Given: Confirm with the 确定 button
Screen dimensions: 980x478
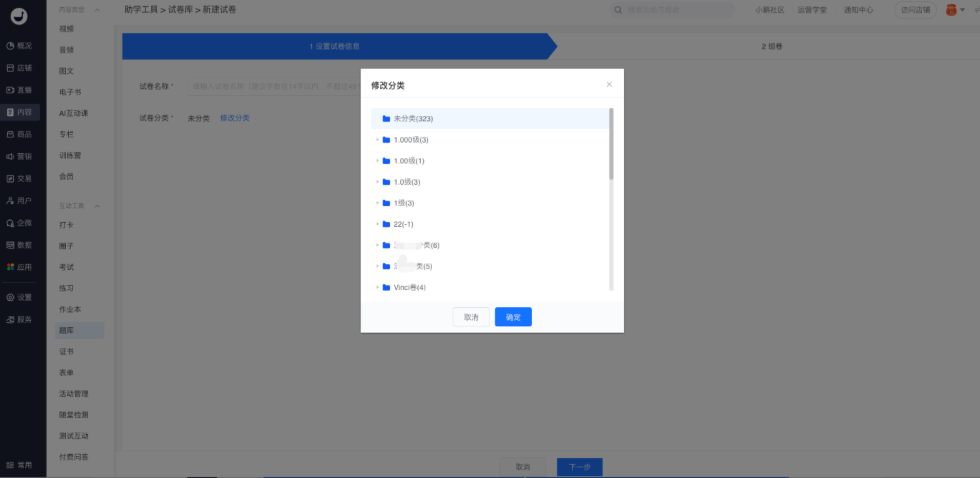Looking at the screenshot, I should (x=513, y=317).
